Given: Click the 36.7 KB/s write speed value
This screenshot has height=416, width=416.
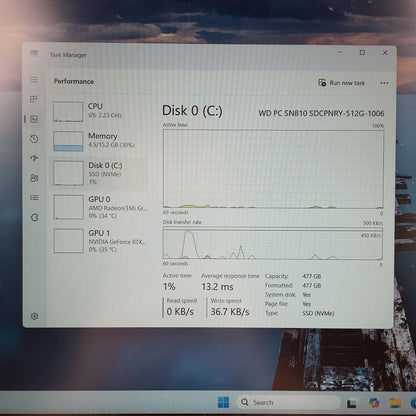Looking at the screenshot, I should pos(230,312).
